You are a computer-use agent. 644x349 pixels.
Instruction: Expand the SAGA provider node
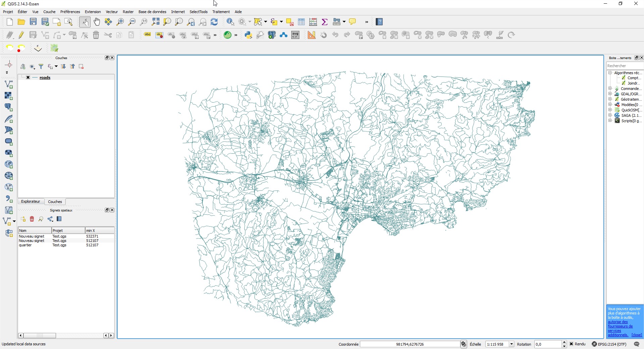click(x=610, y=115)
